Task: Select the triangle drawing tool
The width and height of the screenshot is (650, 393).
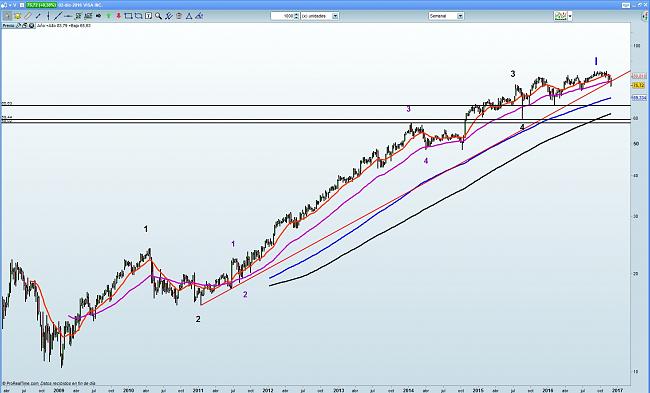Action: (x=189, y=16)
